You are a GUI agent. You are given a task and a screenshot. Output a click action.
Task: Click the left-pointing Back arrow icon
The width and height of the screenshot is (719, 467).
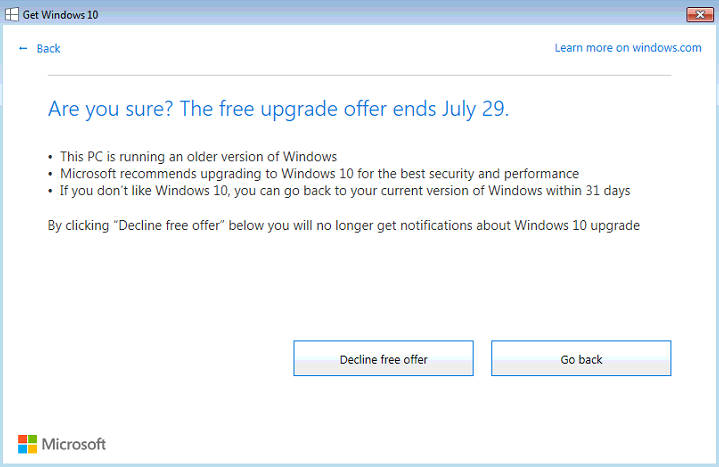point(23,48)
